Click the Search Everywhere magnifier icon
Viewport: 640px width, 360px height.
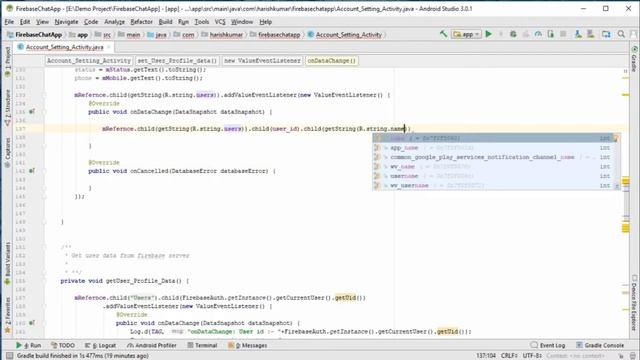tap(621, 34)
